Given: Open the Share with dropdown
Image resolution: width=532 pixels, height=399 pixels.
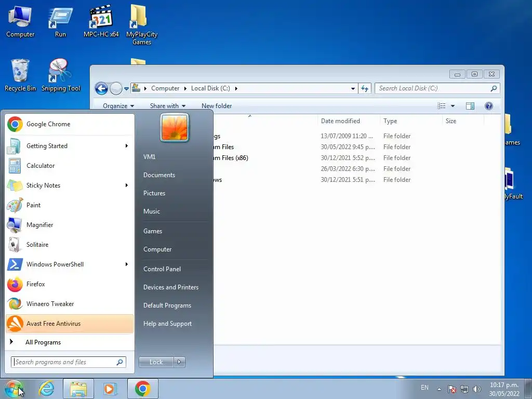Looking at the screenshot, I should click(x=168, y=106).
